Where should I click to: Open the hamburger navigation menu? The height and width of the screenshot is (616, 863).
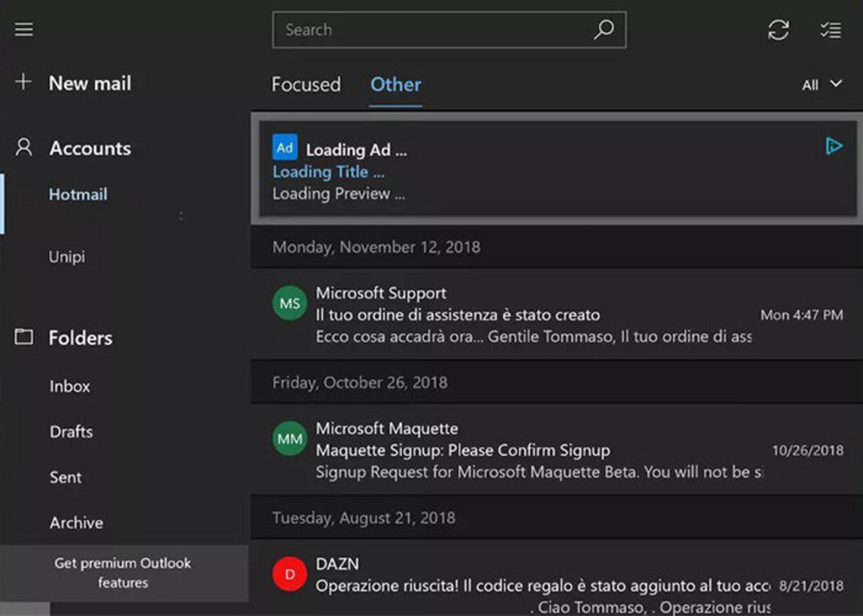(x=23, y=30)
